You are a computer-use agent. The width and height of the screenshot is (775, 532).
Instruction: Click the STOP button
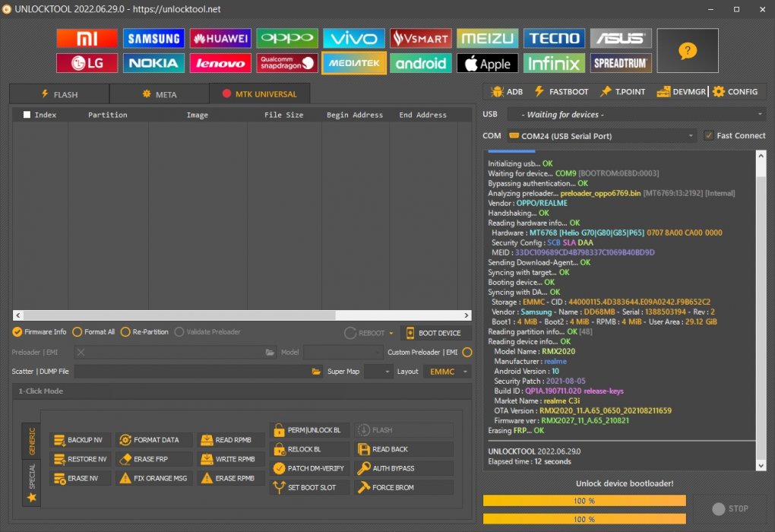click(730, 508)
